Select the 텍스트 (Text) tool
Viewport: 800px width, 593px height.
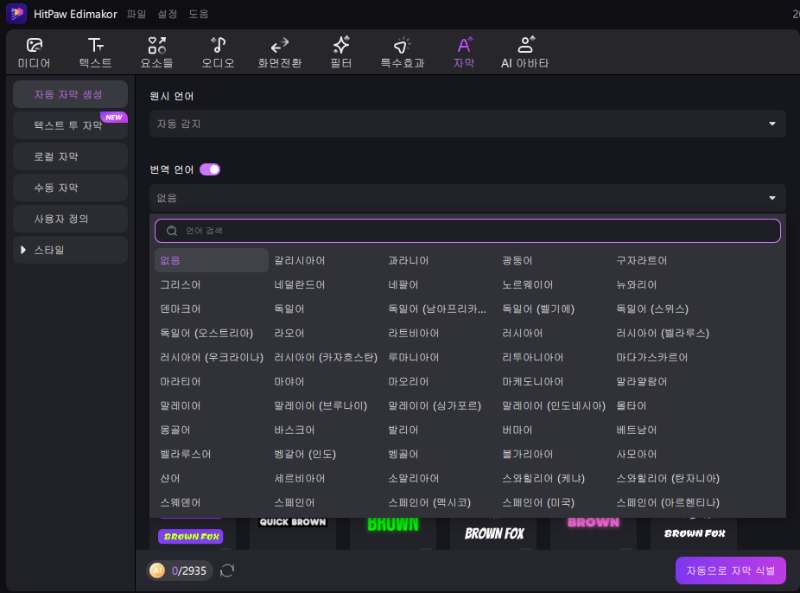pyautogui.click(x=95, y=53)
